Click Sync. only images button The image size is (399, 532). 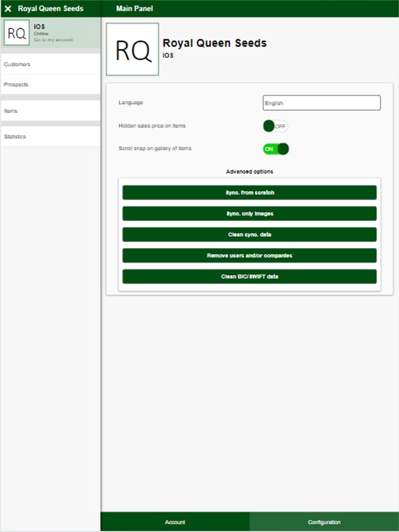click(249, 213)
